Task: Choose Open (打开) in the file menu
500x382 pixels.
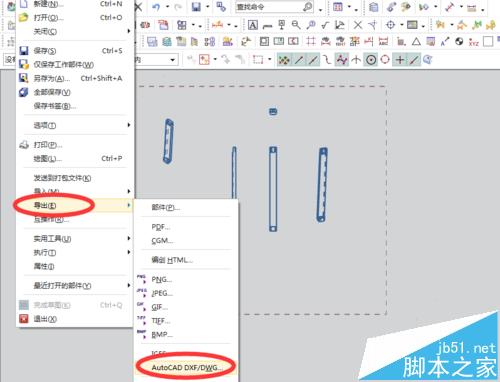Action: tap(75, 17)
